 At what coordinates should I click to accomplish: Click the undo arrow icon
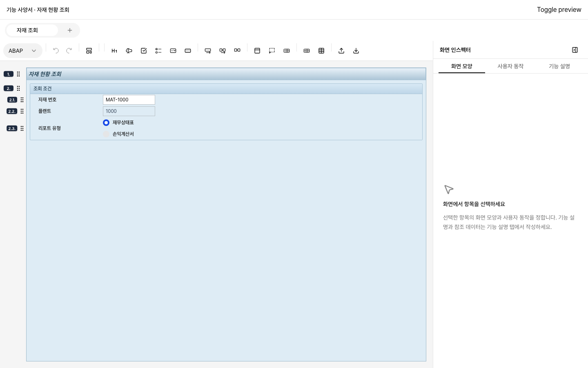(x=56, y=51)
